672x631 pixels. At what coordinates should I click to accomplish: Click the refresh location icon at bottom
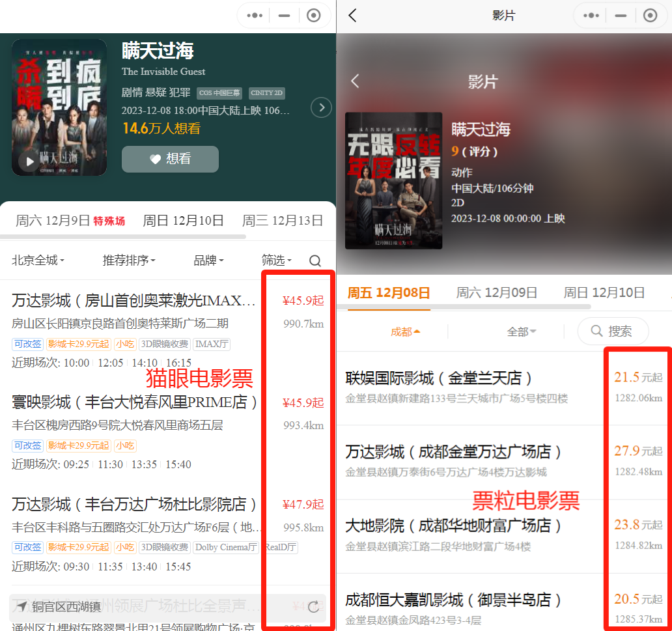(314, 607)
